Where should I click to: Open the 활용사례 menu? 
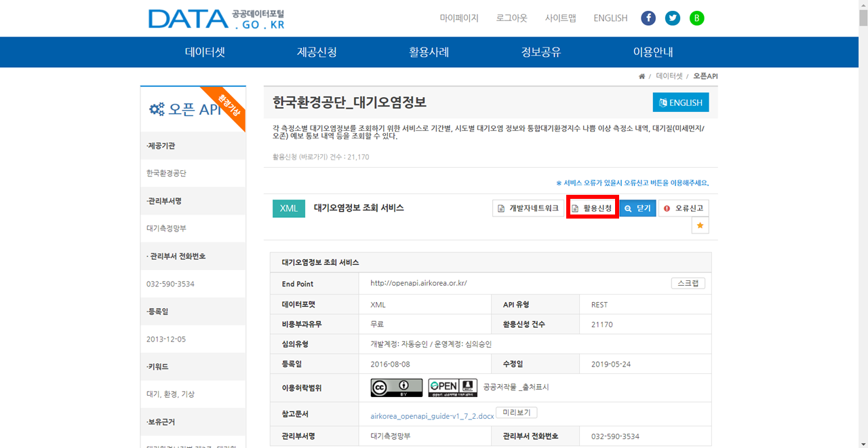429,52
